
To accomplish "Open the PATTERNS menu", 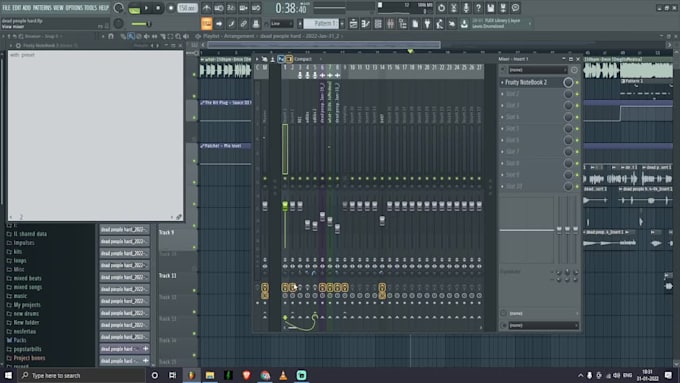I will coord(42,8).
